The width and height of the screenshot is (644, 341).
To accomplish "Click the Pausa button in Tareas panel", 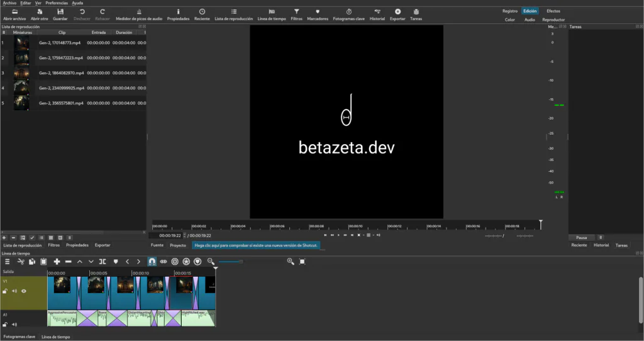I will [x=582, y=237].
